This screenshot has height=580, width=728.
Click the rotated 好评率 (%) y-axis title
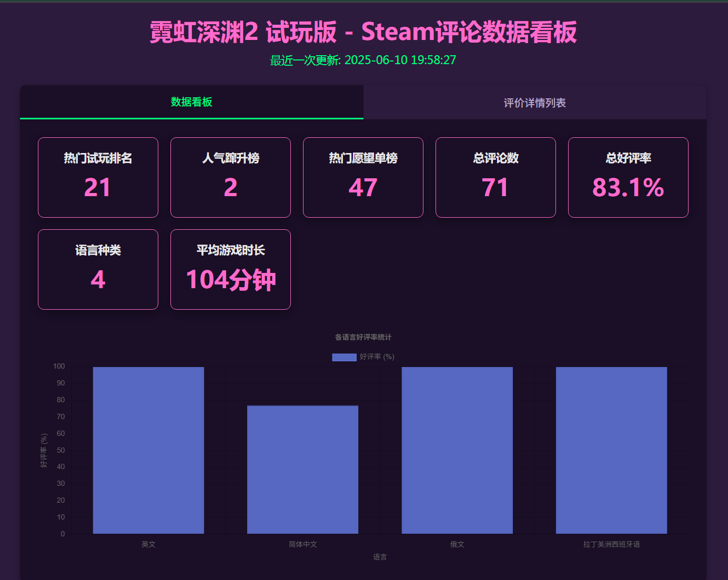coord(44,450)
